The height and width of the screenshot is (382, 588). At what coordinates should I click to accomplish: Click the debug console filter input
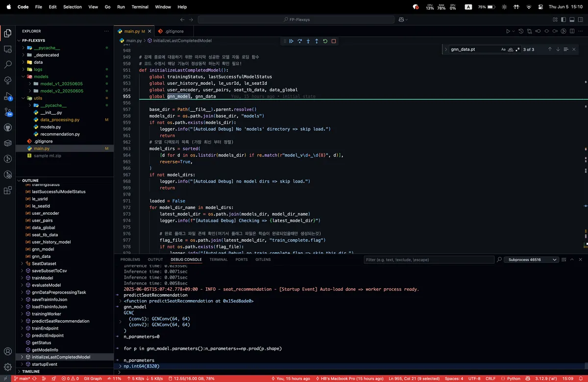pyautogui.click(x=429, y=259)
